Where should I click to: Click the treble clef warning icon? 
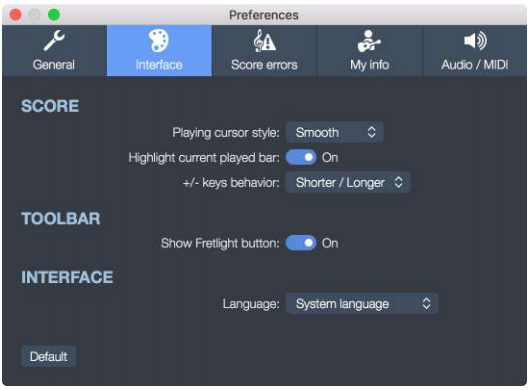pyautogui.click(x=264, y=41)
